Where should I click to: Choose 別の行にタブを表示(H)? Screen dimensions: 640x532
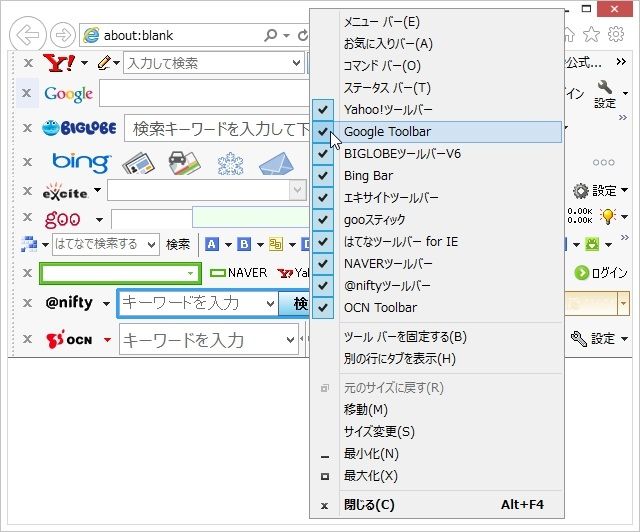click(437, 359)
